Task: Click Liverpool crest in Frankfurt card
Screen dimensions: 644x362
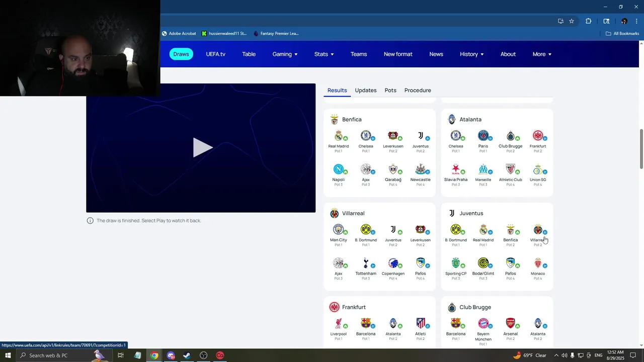Action: [339, 323]
